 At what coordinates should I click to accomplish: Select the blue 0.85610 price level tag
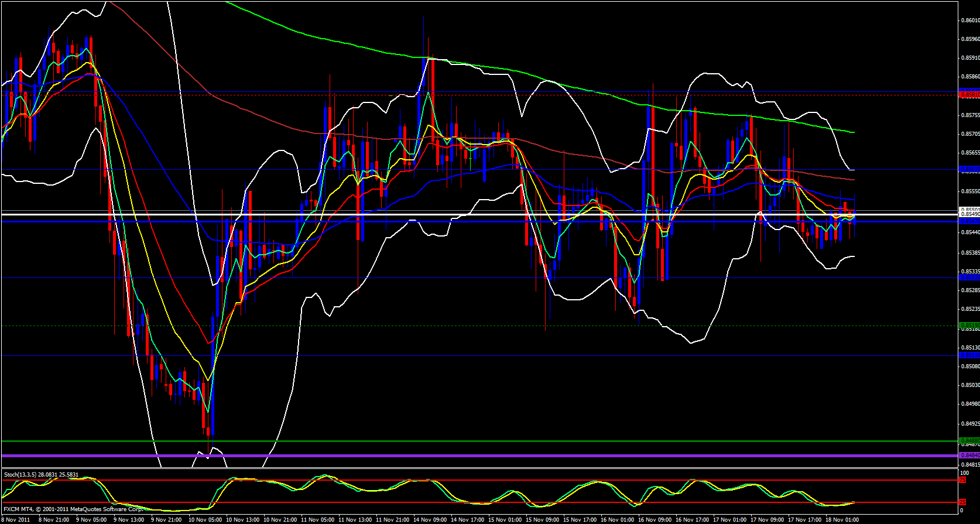point(970,169)
